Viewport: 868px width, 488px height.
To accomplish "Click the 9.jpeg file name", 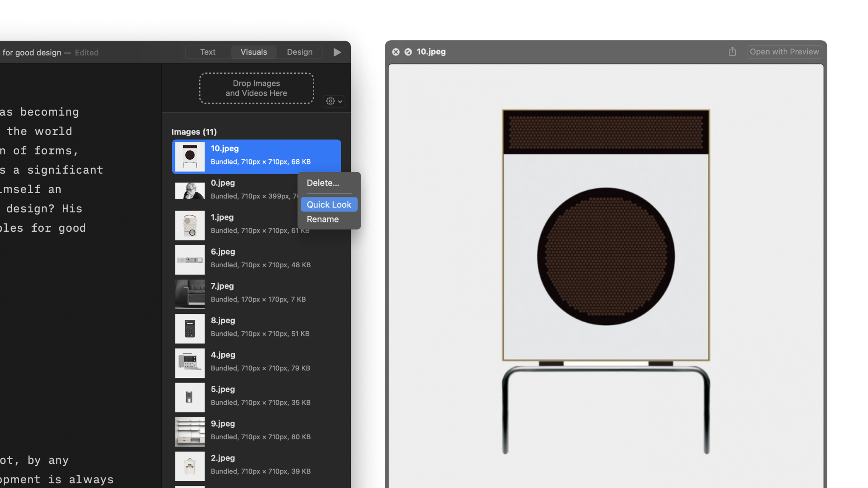I will point(223,424).
